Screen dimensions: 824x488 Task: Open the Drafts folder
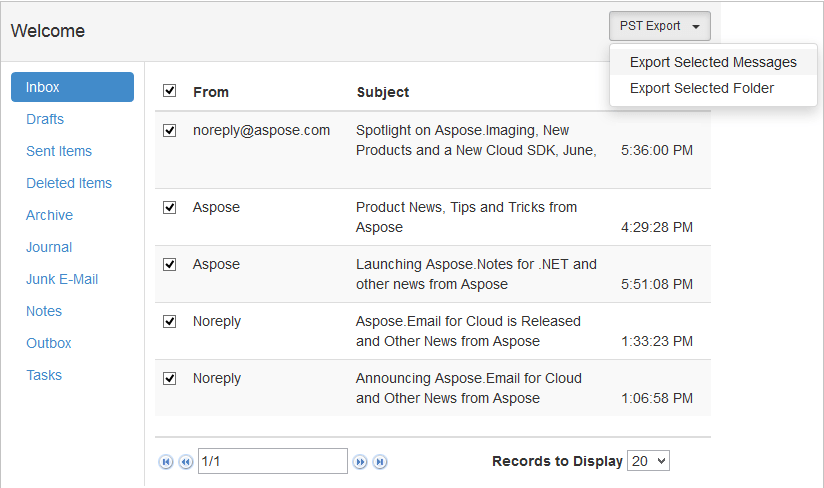[45, 119]
